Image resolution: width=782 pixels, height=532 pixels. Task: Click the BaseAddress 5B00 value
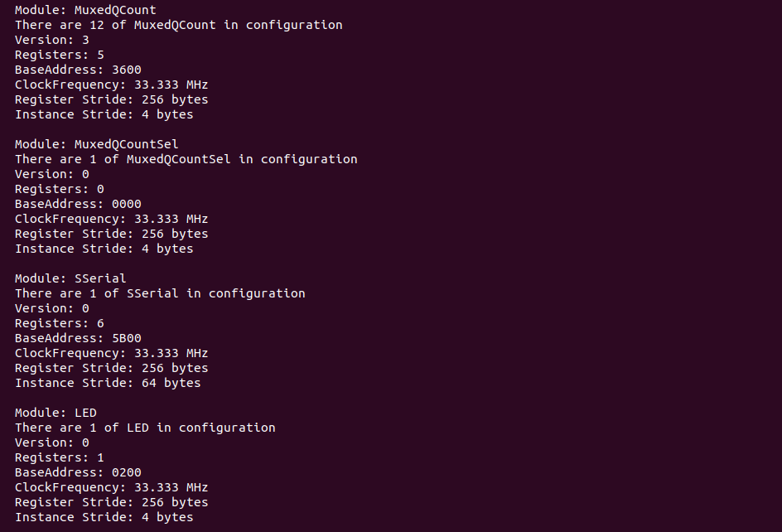tap(127, 338)
